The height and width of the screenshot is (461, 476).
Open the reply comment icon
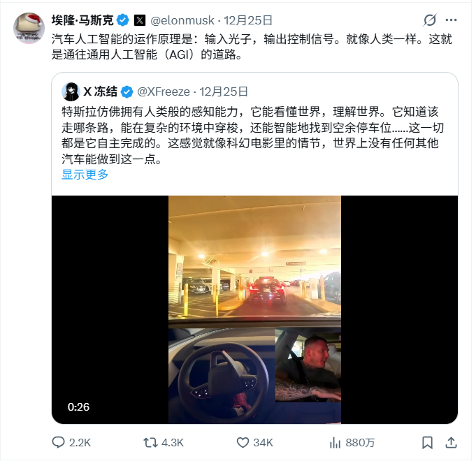pyautogui.click(x=58, y=443)
